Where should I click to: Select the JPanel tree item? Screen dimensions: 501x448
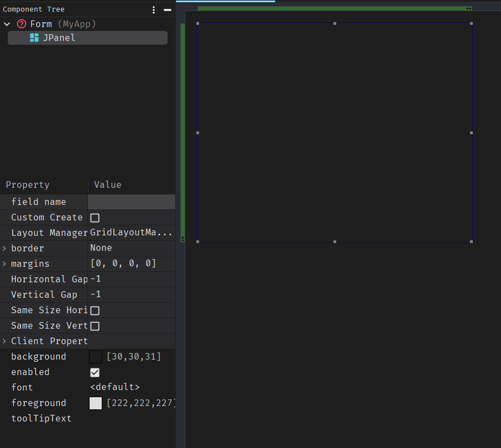[x=59, y=38]
